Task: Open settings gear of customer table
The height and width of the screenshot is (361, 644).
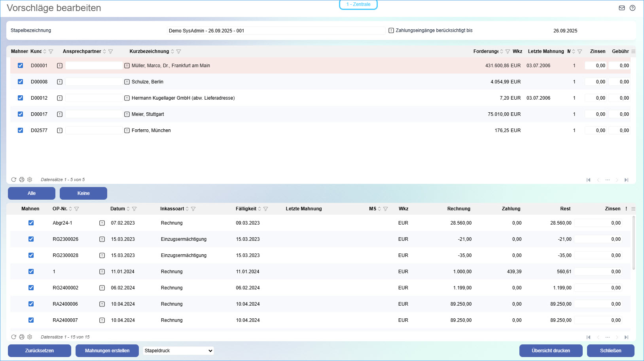Action: point(30,180)
